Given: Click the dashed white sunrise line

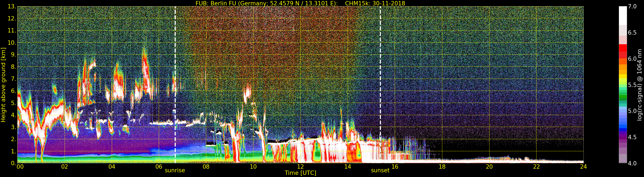Looking at the screenshot, I should [175, 85].
